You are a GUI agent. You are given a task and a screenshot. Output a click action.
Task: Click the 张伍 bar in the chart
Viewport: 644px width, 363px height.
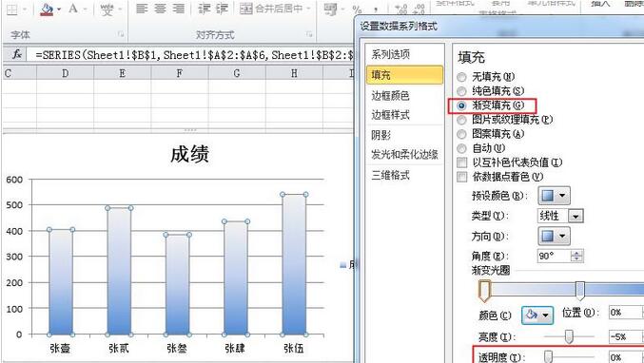(x=294, y=264)
